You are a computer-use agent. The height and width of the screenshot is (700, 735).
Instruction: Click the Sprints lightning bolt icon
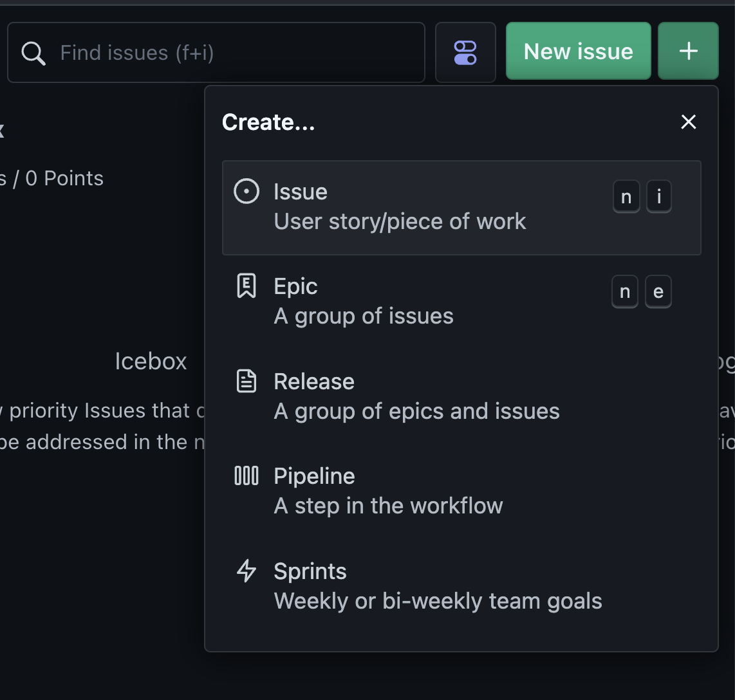(x=247, y=571)
